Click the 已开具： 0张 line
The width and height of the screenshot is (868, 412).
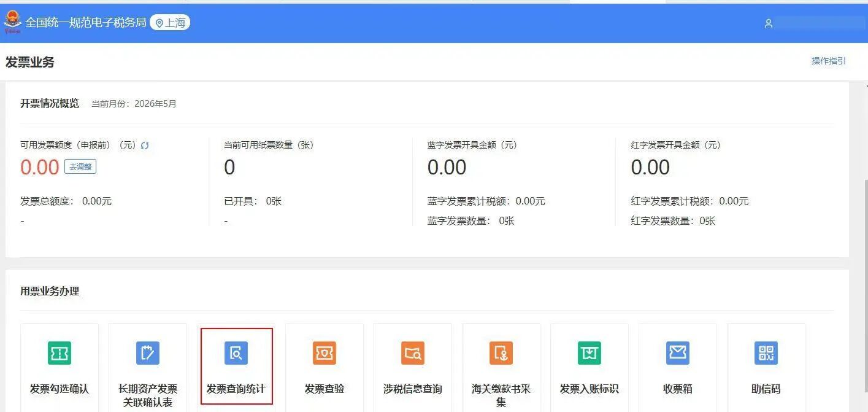[x=253, y=201]
